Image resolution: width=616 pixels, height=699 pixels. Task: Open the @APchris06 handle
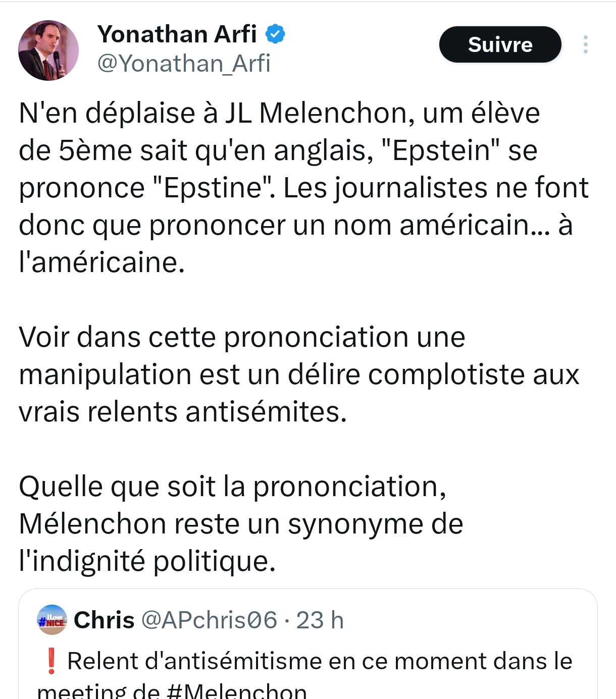[209, 620]
